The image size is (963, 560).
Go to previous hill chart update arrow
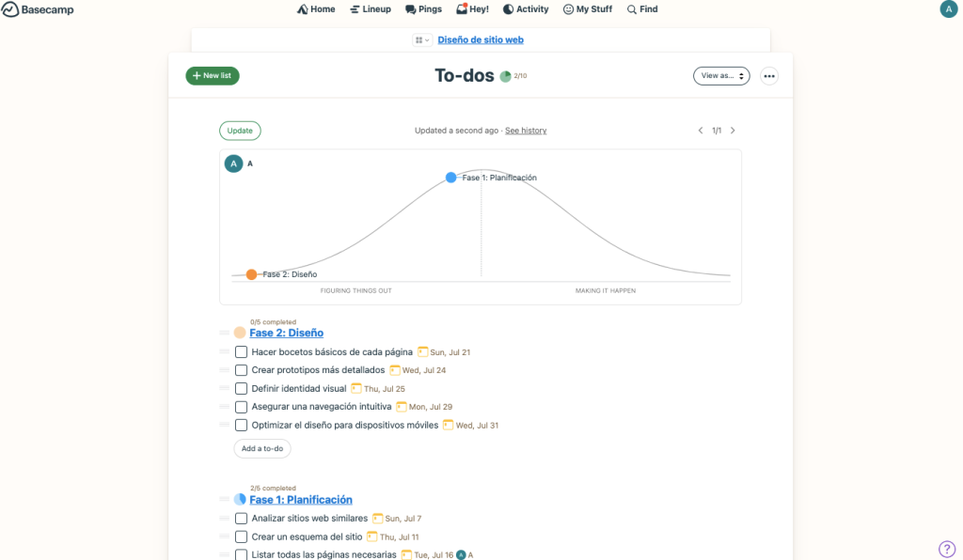pos(701,131)
